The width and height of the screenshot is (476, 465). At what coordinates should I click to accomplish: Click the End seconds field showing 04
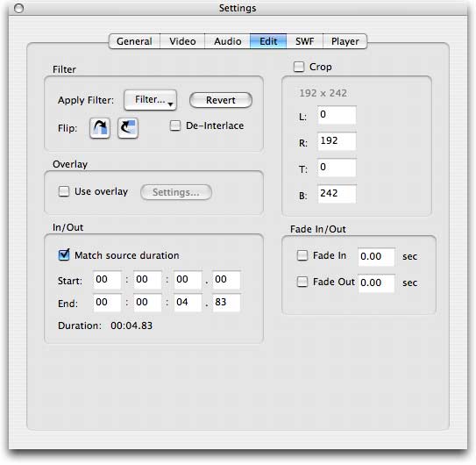tap(188, 303)
